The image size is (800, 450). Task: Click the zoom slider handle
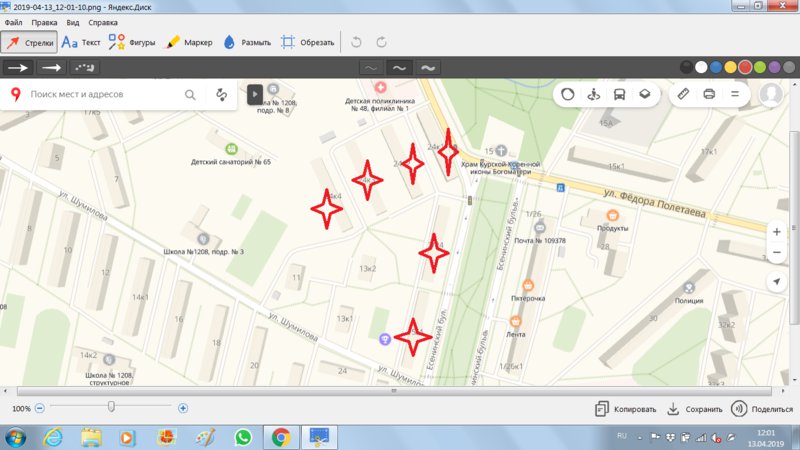click(x=111, y=407)
